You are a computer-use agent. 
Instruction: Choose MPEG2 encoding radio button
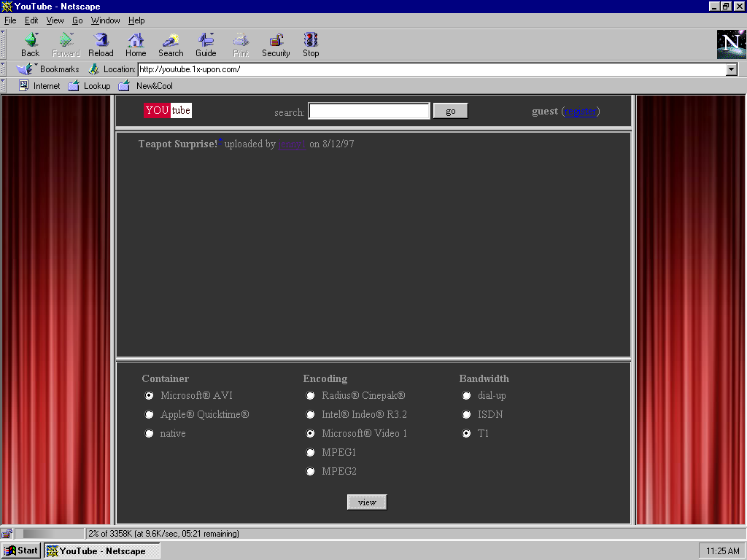pyautogui.click(x=311, y=472)
